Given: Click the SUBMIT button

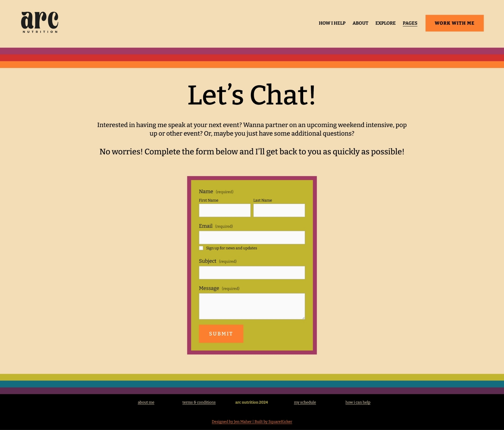Looking at the screenshot, I should pyautogui.click(x=221, y=334).
